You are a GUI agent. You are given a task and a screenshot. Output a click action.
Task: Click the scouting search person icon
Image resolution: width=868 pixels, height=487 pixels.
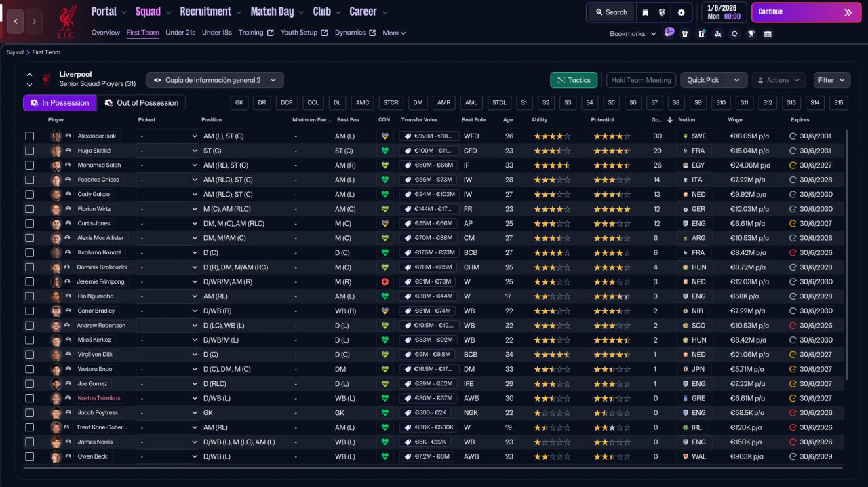point(718,33)
